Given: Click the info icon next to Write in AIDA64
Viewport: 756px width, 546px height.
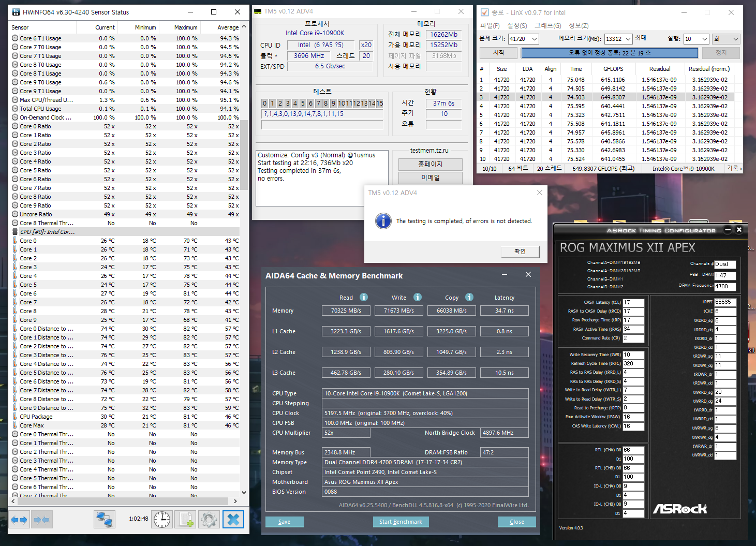Looking at the screenshot, I should coord(418,297).
